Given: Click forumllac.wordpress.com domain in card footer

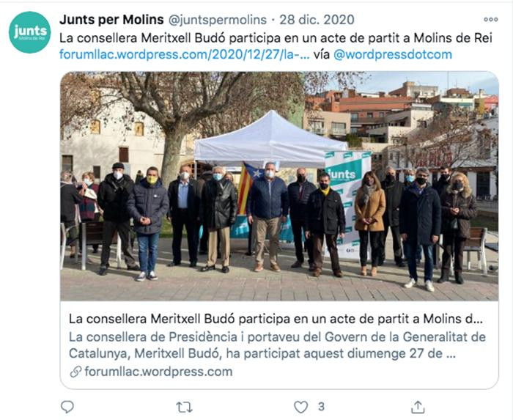Looking at the screenshot, I should coord(159,372).
